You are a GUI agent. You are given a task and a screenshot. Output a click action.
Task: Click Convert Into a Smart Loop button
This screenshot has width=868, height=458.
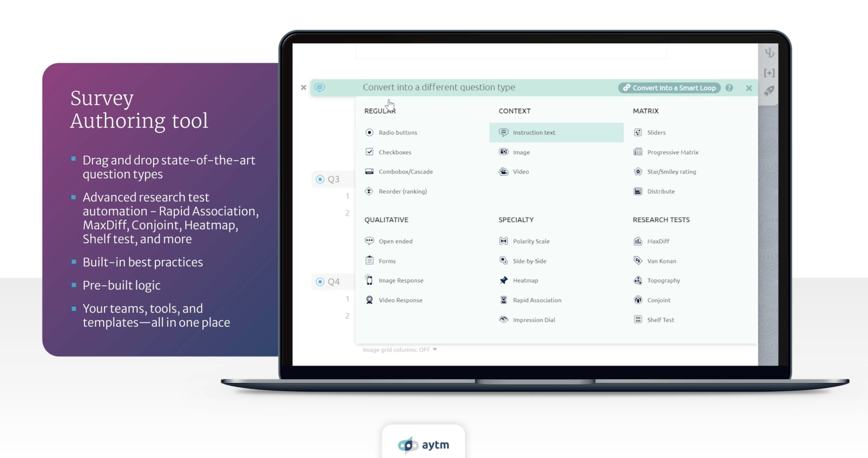[x=669, y=88]
